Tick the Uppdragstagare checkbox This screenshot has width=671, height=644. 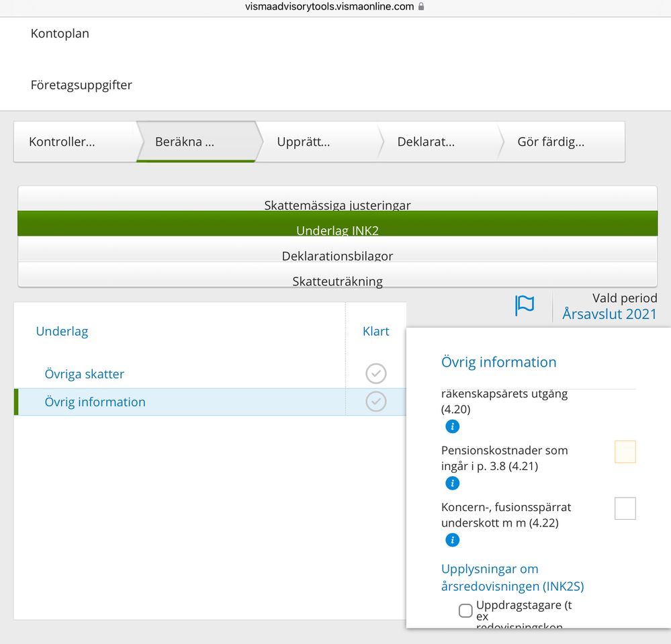(465, 610)
